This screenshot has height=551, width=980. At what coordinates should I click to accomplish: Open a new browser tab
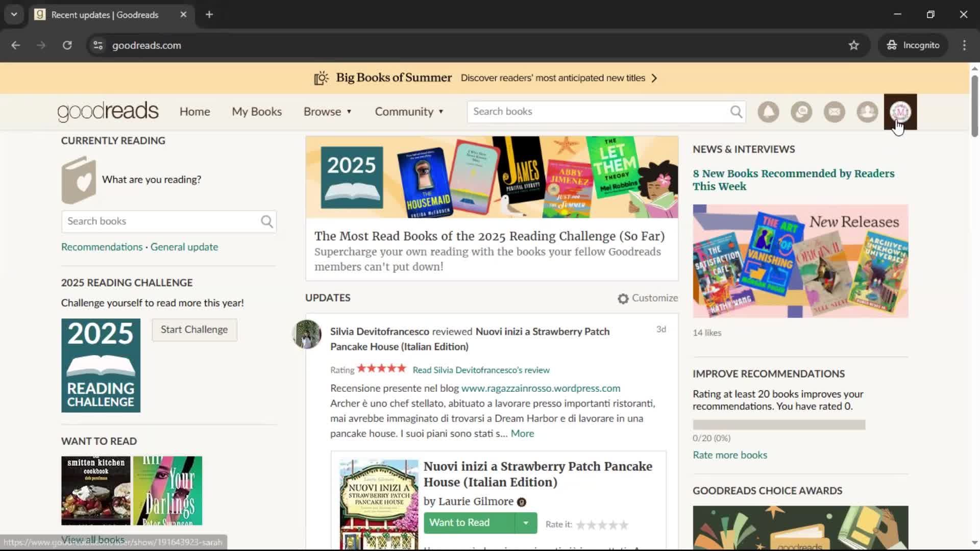pyautogui.click(x=209, y=15)
